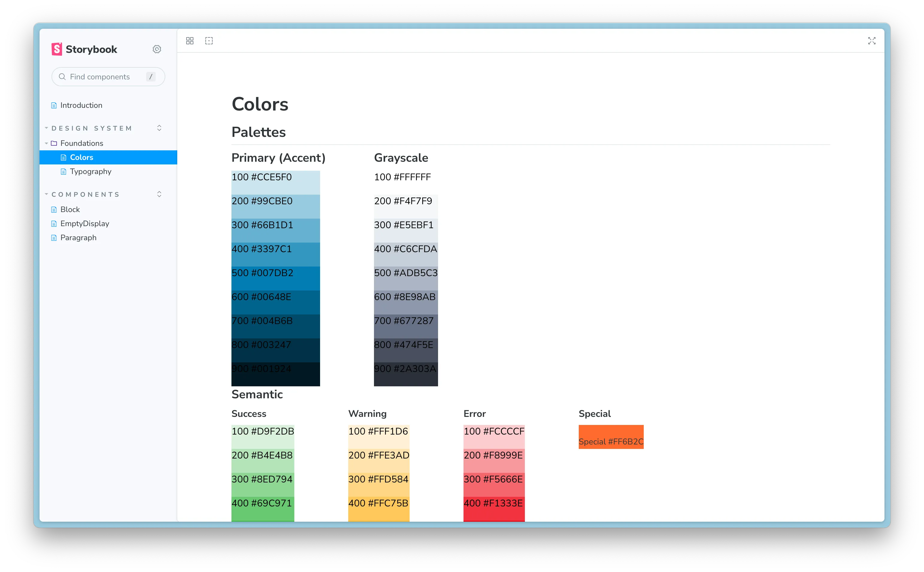
Task: Click the fullscreen expand icon
Action: [x=872, y=41]
